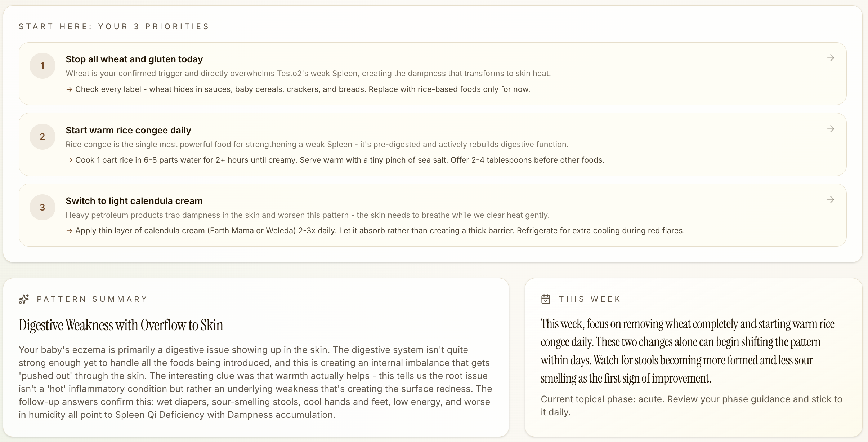Click the number 1 priority badge

42,65
